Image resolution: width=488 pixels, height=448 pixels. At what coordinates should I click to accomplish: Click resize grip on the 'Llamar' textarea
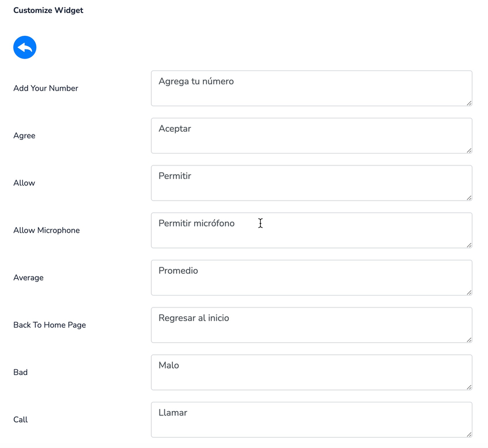tap(468, 434)
